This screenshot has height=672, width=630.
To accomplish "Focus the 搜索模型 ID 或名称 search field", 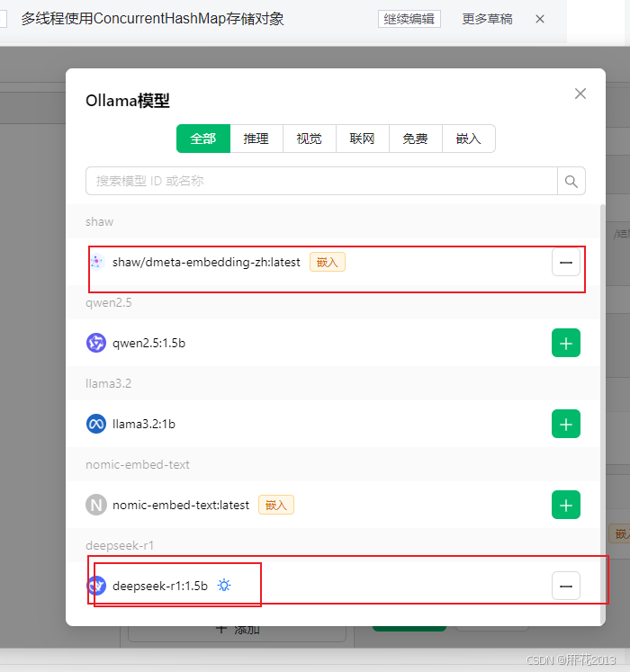I will (x=321, y=181).
